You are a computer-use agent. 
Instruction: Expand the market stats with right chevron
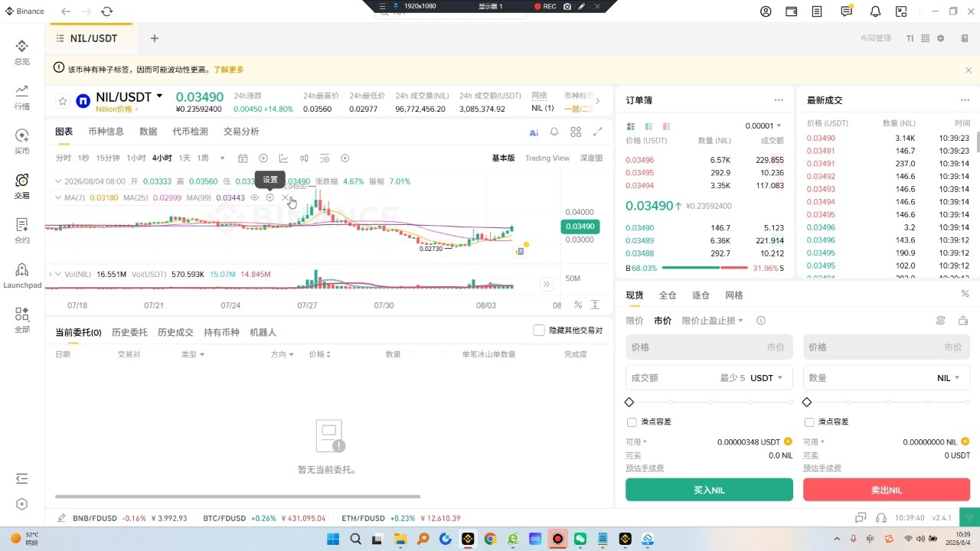pos(598,101)
